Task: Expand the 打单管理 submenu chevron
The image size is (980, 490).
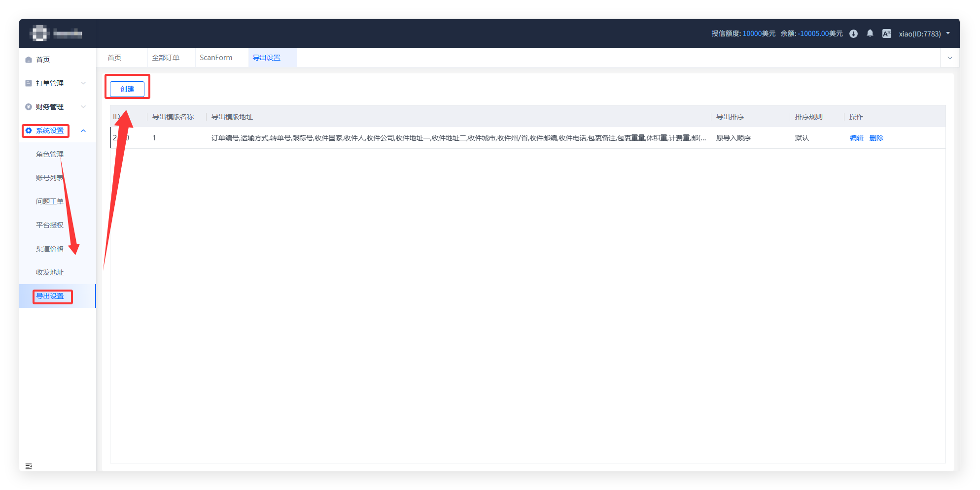Action: [x=83, y=83]
